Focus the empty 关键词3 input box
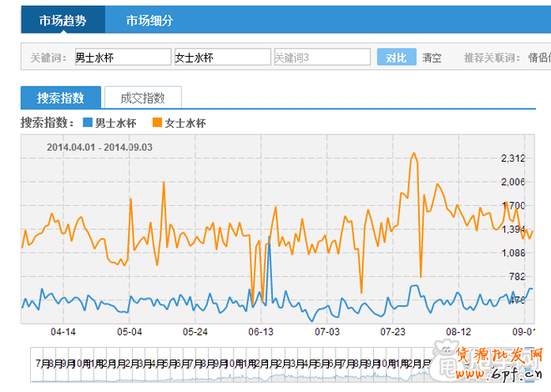This screenshot has width=551, height=392. pos(321,58)
